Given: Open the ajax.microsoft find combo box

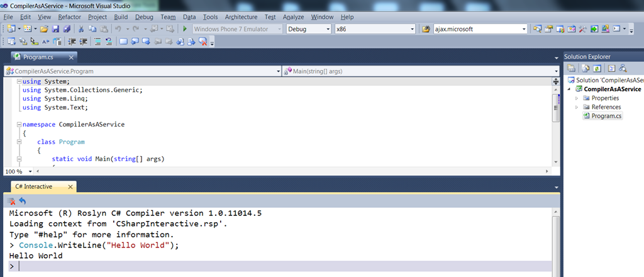Looking at the screenshot, I should point(524,29).
